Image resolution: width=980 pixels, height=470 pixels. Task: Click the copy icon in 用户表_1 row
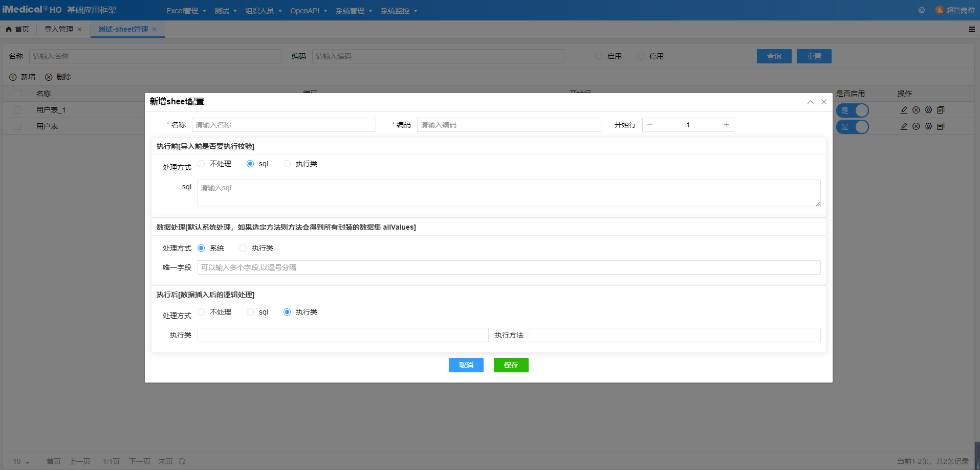click(941, 110)
